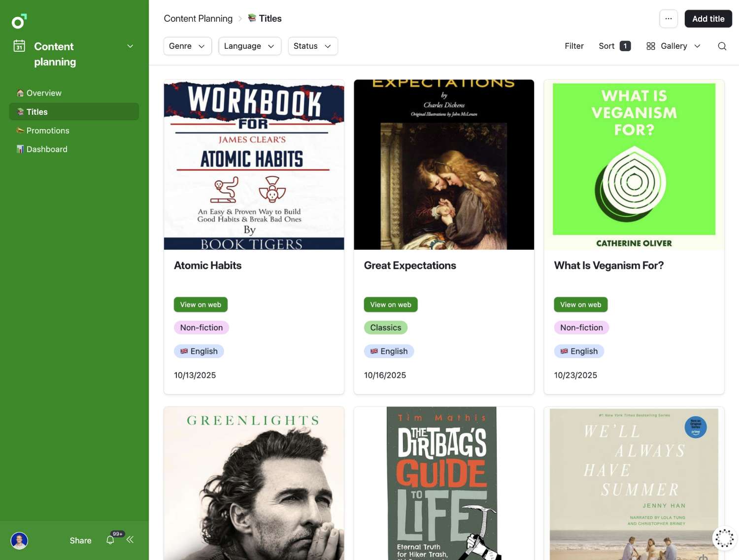Image resolution: width=739 pixels, height=560 pixels.
Task: Click the Share button in sidebar
Action: pos(80,541)
